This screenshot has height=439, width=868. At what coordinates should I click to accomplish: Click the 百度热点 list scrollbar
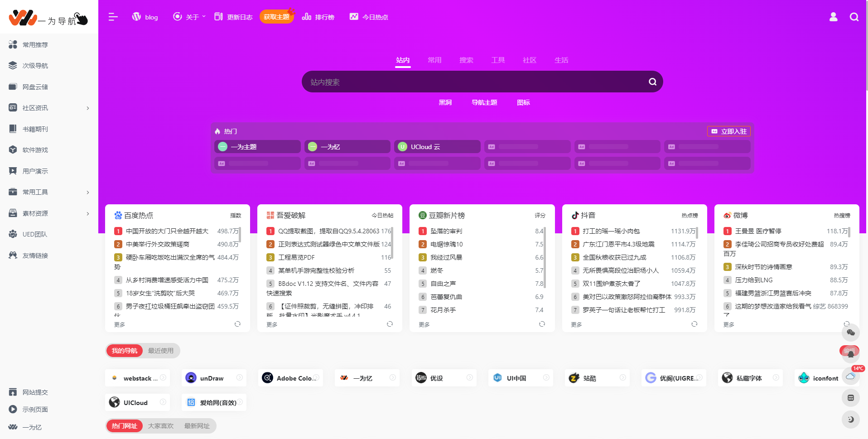coord(240,235)
